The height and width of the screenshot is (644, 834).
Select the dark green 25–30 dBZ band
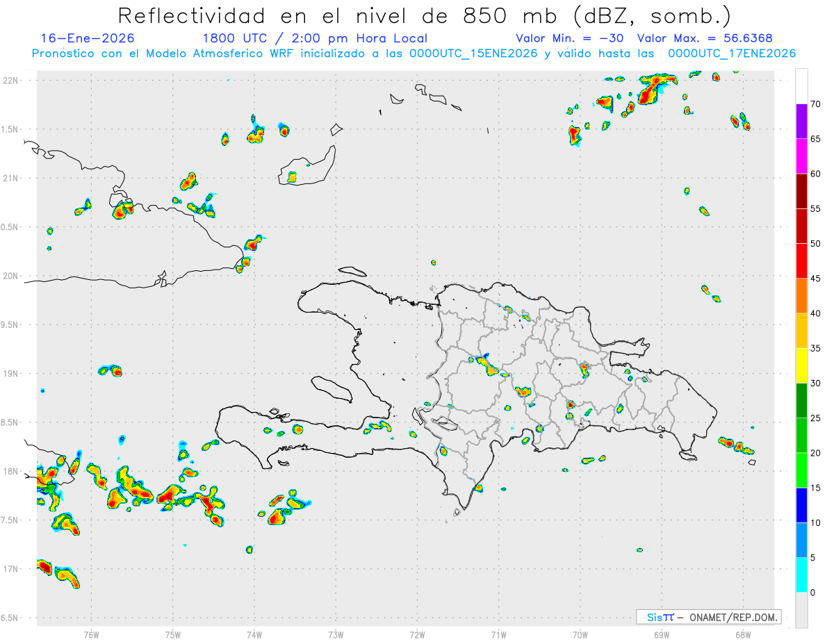tap(801, 401)
